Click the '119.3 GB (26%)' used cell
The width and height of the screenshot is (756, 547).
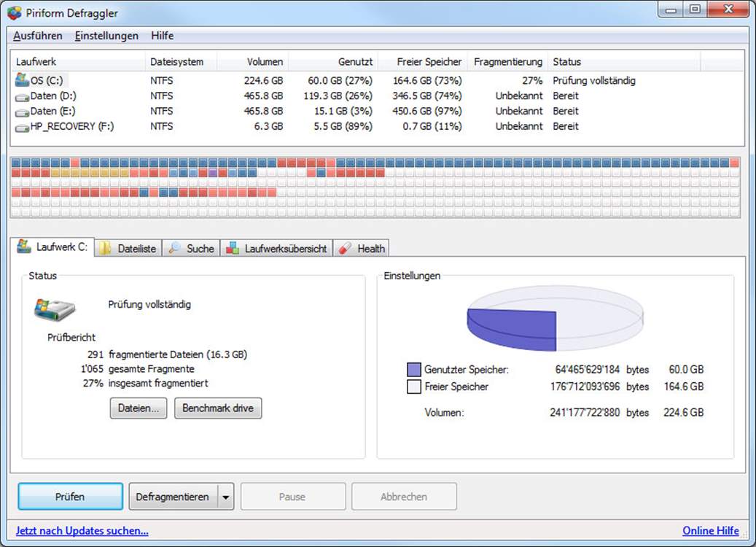(x=338, y=96)
